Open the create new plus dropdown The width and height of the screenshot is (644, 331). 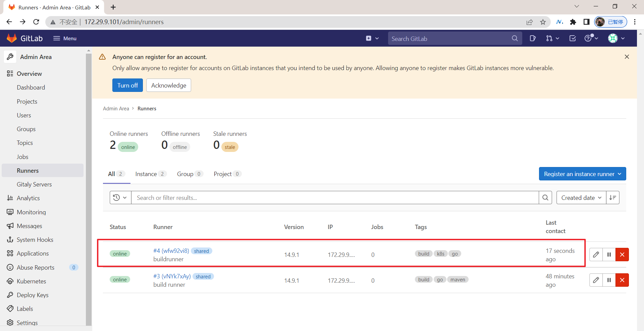click(372, 38)
